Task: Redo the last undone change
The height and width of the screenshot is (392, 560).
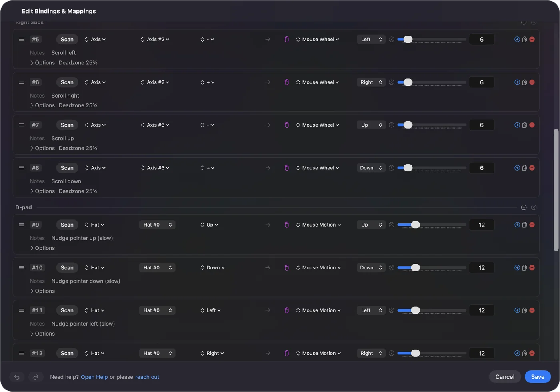Action: [x=36, y=377]
